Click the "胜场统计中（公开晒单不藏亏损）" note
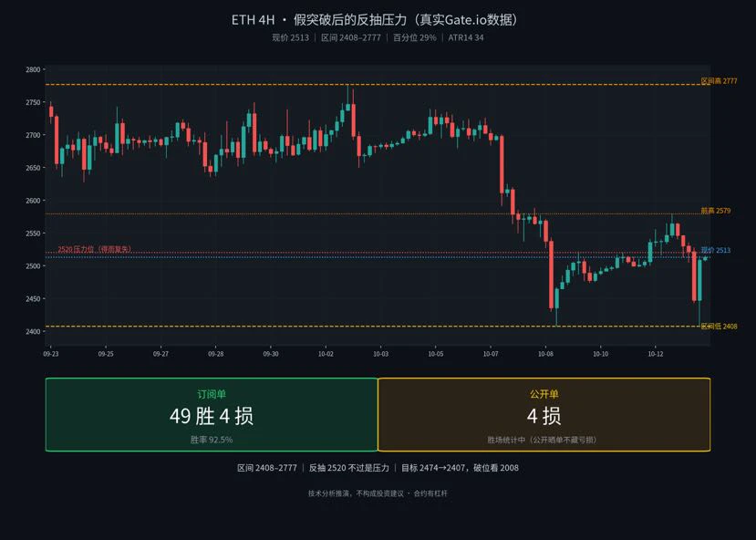Viewport: 756px width, 540px height. coord(544,440)
